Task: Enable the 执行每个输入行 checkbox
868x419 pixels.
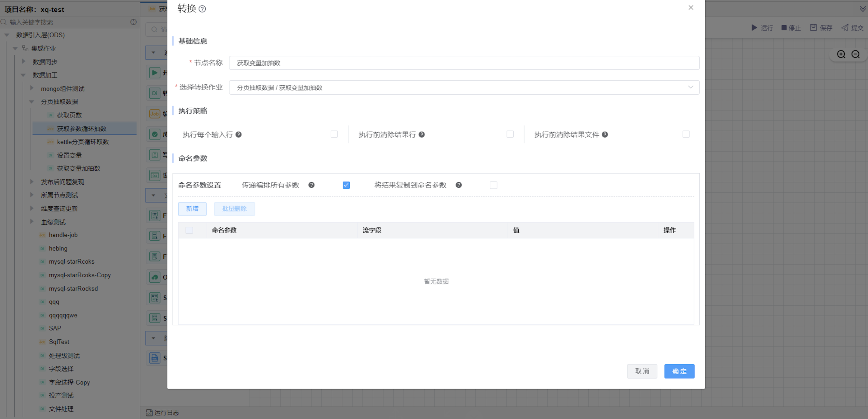Action: [334, 134]
